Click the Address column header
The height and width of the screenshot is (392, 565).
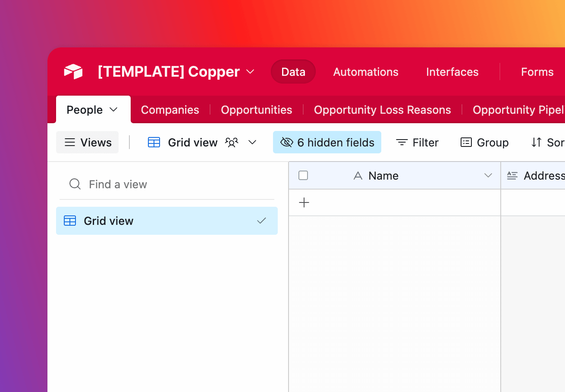click(533, 175)
